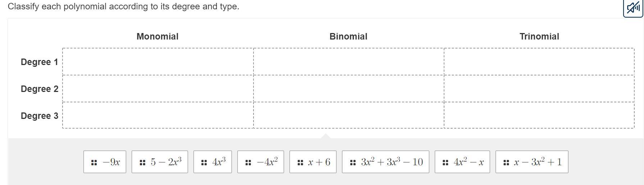Click the Degree 3 Trinomial drop cell
Screen dimensions: 644x185
coord(539,115)
